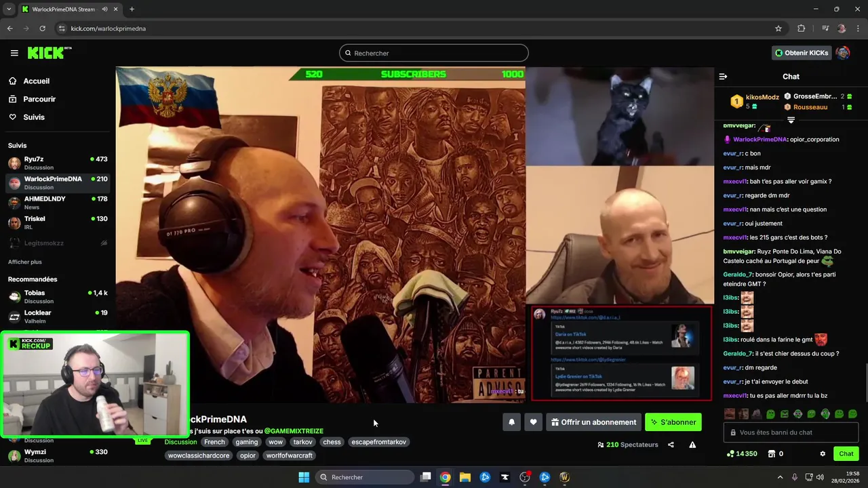868x488 pixels.
Task: Open the user profile avatar at top right
Action: tap(843, 53)
